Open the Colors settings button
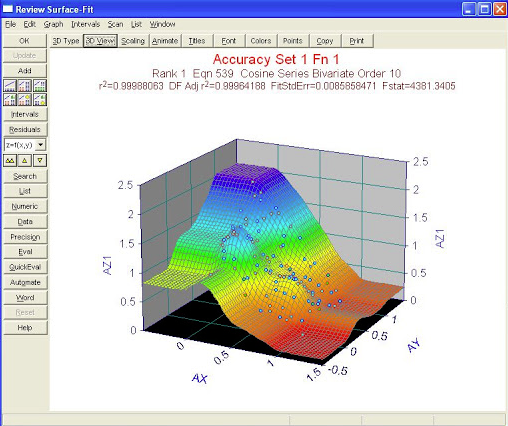The image size is (508, 426). click(x=261, y=41)
